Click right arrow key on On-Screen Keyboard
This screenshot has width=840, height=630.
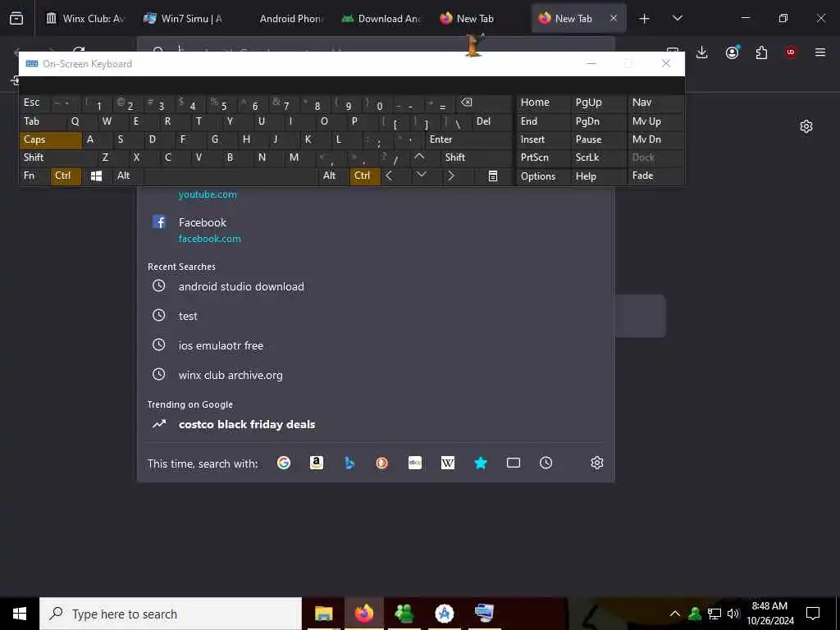(451, 176)
